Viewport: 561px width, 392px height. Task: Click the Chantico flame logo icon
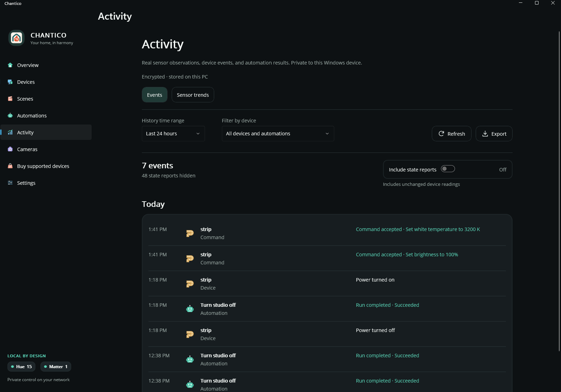[x=16, y=38]
